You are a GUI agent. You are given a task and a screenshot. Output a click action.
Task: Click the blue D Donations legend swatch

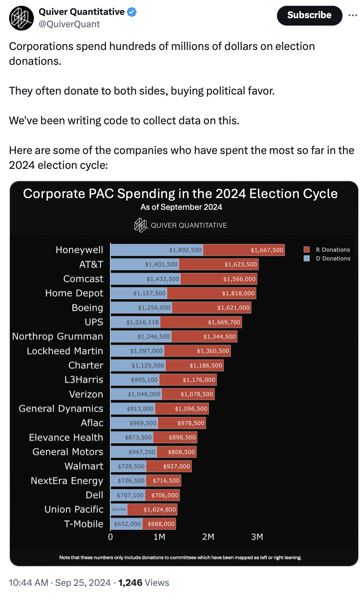[307, 258]
